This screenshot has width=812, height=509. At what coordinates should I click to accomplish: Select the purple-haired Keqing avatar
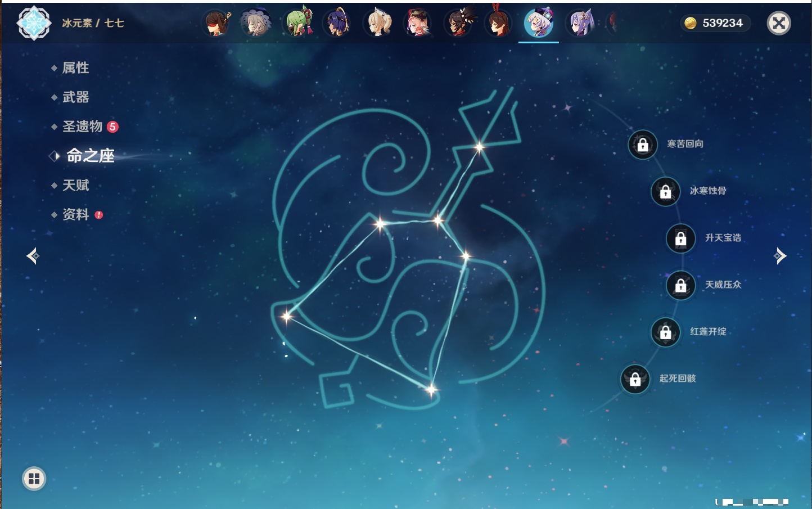[581, 24]
